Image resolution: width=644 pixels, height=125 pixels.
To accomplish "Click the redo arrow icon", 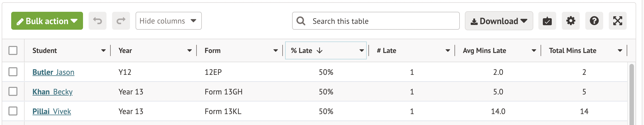I will (x=121, y=21).
